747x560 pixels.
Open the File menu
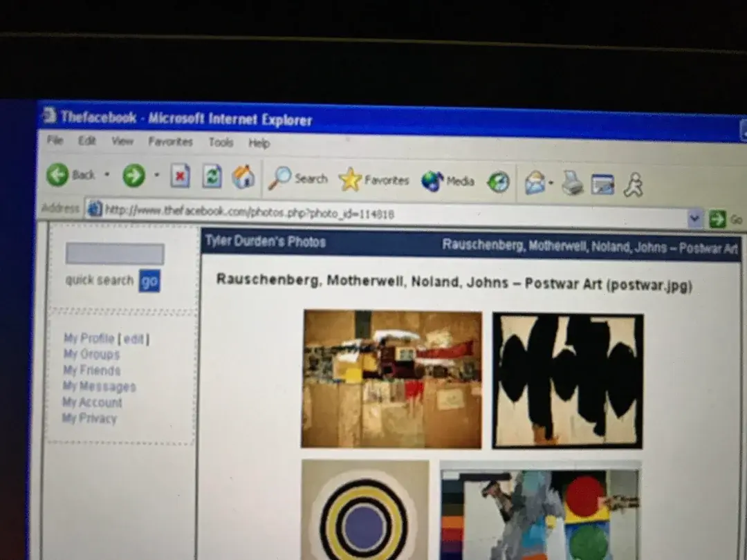tap(55, 140)
